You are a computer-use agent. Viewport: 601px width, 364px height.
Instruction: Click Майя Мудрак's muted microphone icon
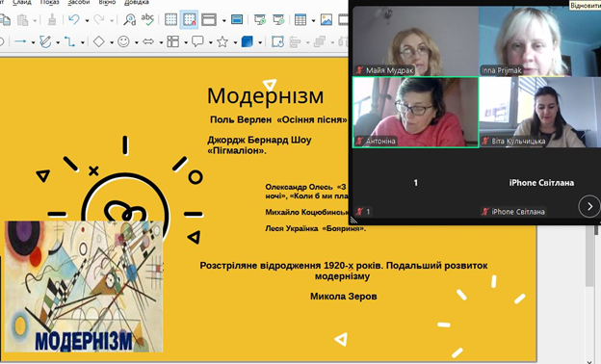[359, 70]
